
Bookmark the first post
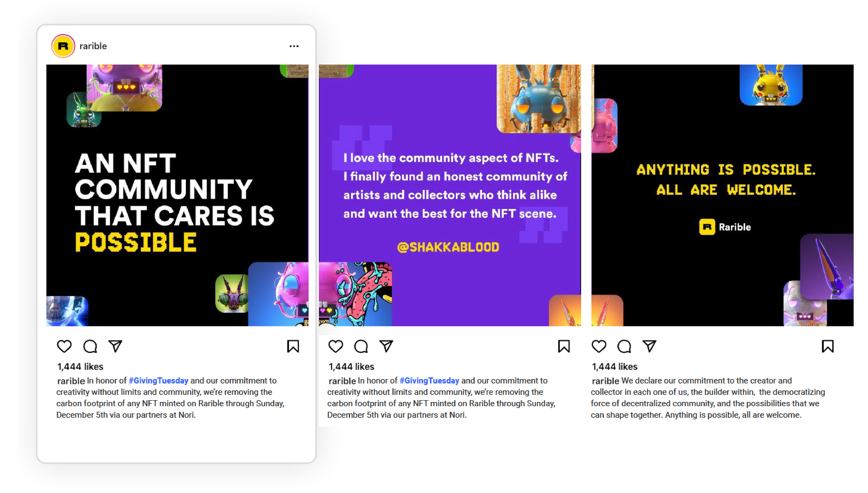pos(293,346)
